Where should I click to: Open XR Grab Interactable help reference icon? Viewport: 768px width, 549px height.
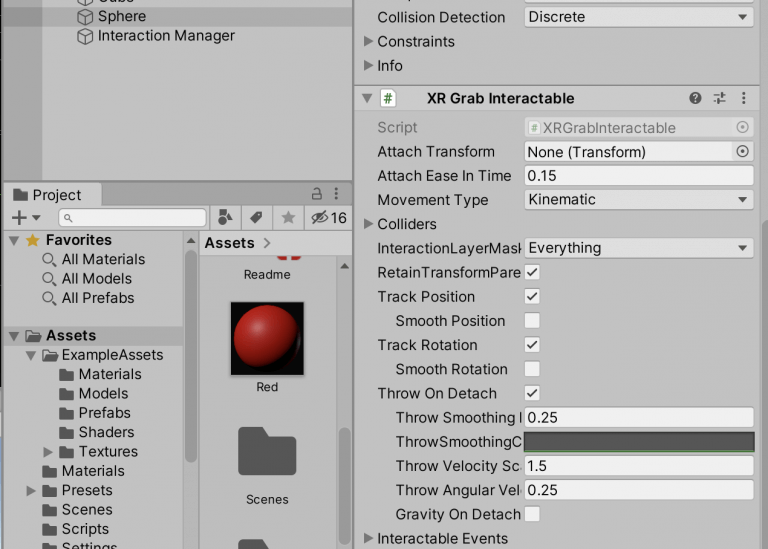[695, 98]
